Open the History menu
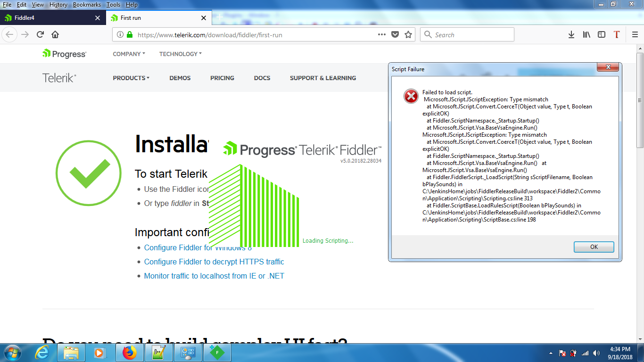The width and height of the screenshot is (644, 362). [58, 5]
